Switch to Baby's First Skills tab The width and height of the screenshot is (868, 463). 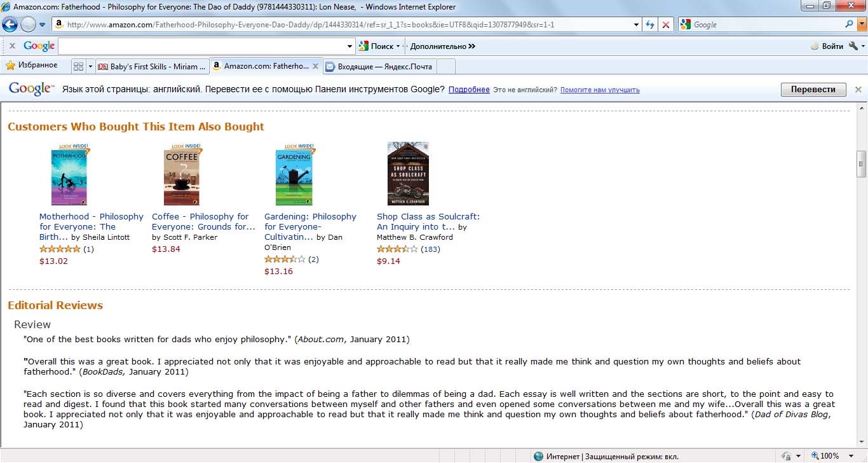[152, 66]
